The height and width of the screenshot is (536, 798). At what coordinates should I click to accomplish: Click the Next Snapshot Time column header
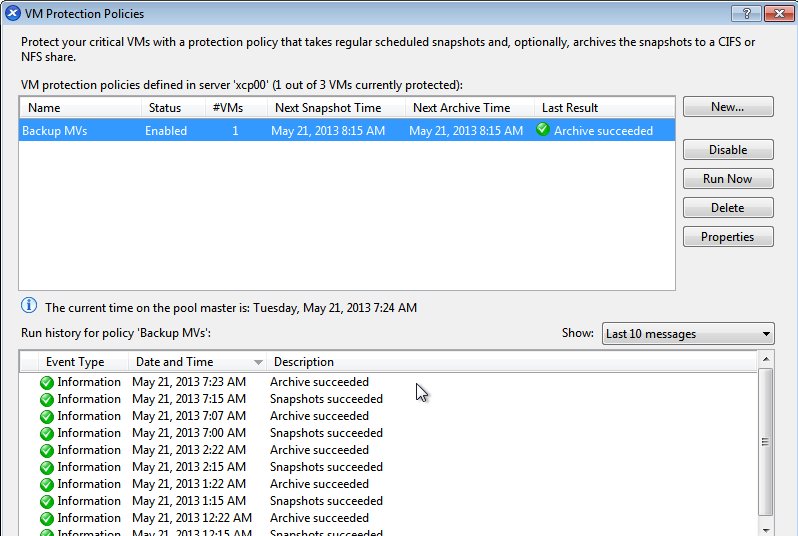(x=336, y=108)
